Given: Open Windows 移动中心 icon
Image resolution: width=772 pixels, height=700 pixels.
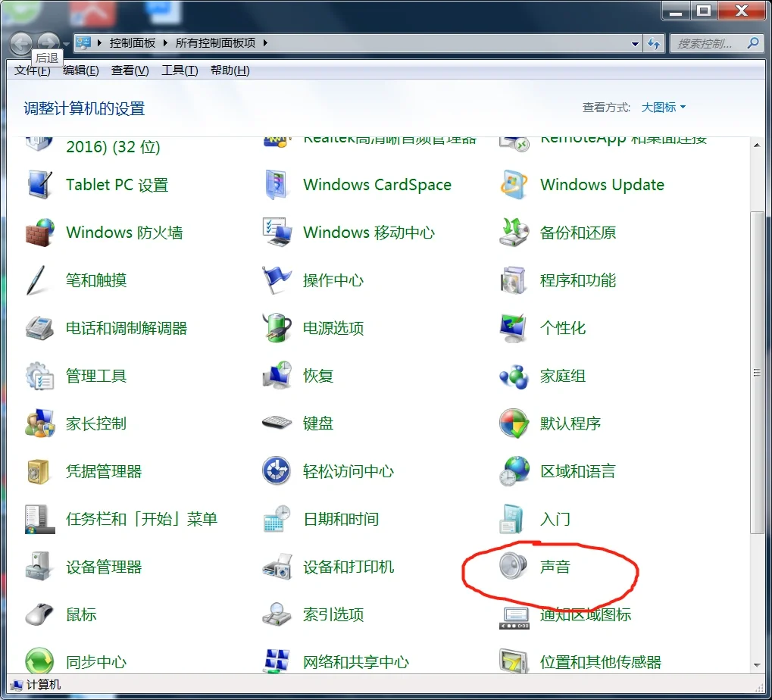Looking at the screenshot, I should click(277, 233).
